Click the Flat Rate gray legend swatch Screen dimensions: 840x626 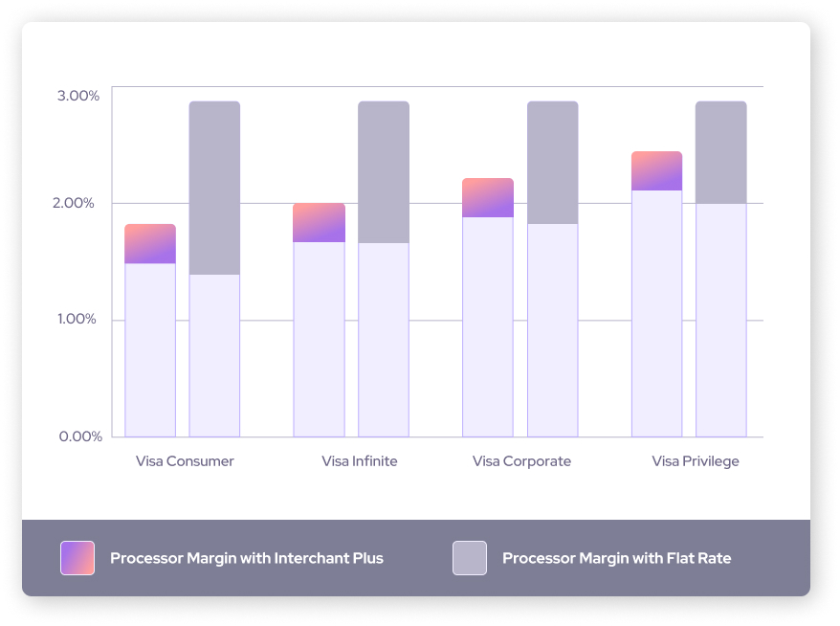coord(470,558)
